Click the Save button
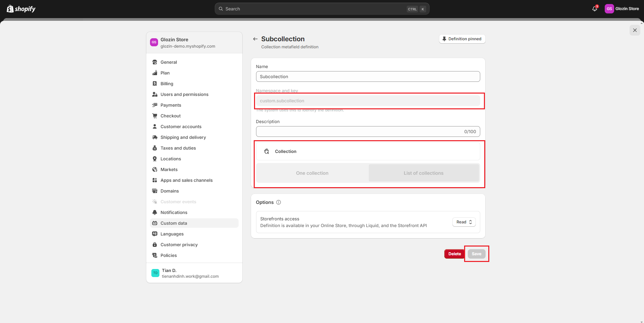 pyautogui.click(x=476, y=254)
